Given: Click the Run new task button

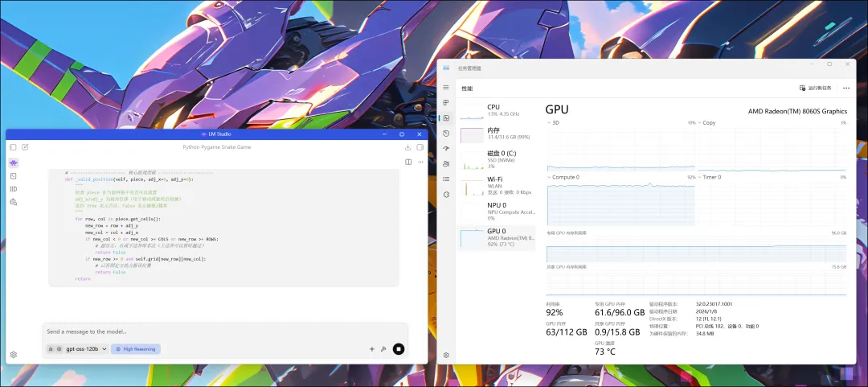Looking at the screenshot, I should (x=816, y=88).
